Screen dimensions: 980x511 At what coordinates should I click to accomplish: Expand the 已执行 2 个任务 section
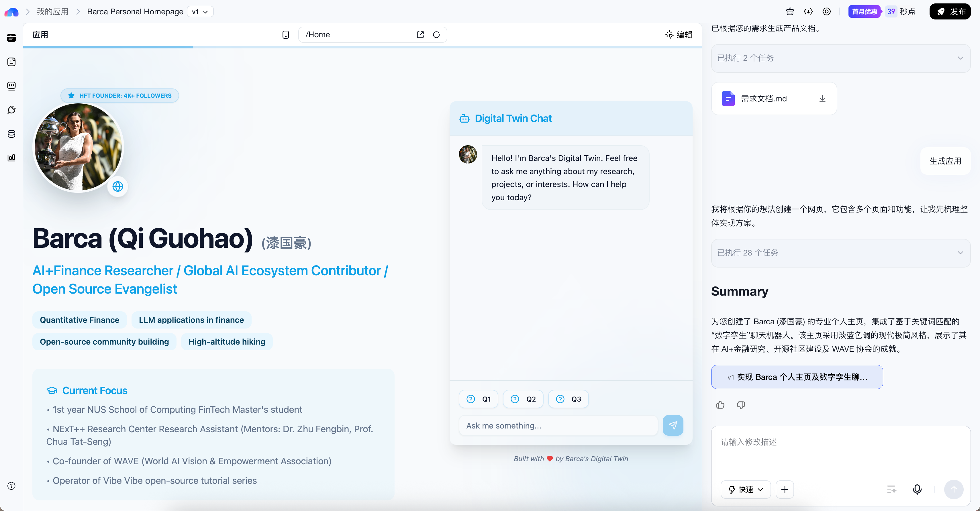[x=840, y=58]
